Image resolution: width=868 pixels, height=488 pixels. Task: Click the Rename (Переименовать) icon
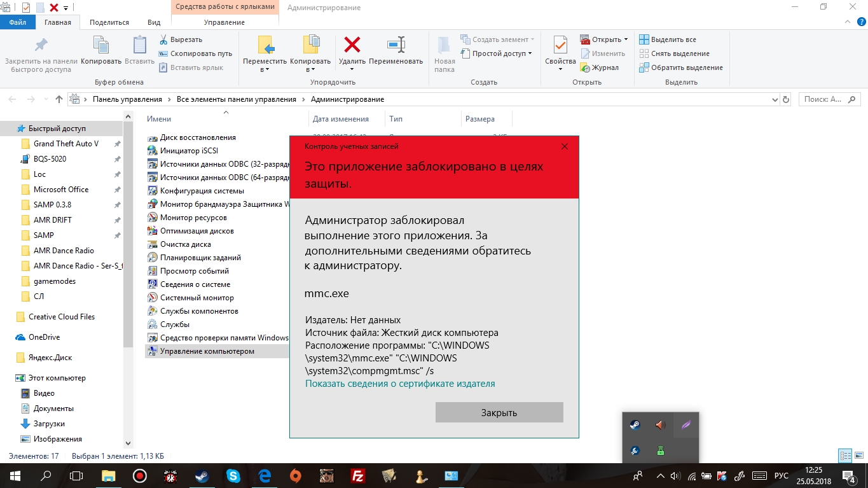[x=396, y=45]
